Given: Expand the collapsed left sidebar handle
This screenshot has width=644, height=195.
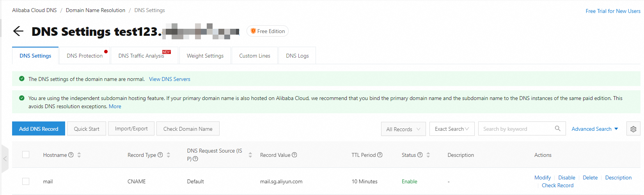Looking at the screenshot, I should point(5,159).
